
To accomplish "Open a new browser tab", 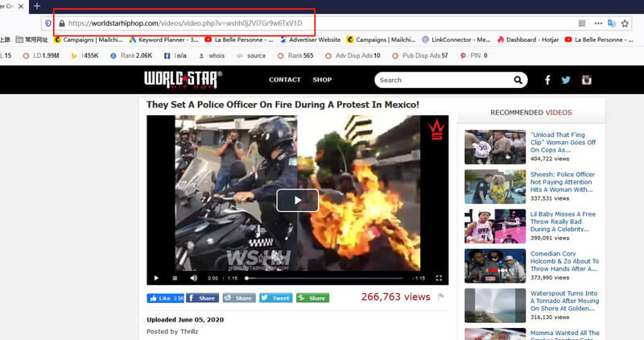I will [x=37, y=6].
